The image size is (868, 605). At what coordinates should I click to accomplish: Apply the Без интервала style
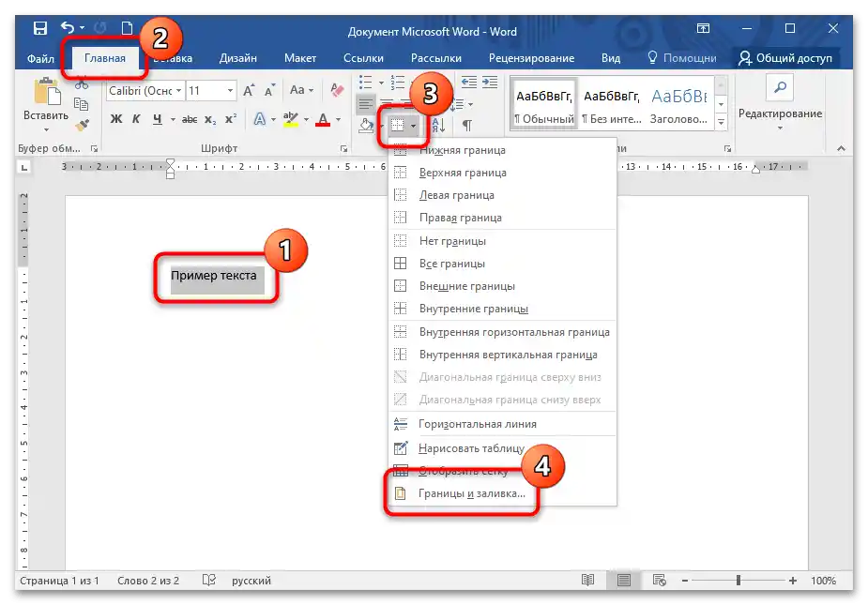click(x=612, y=105)
